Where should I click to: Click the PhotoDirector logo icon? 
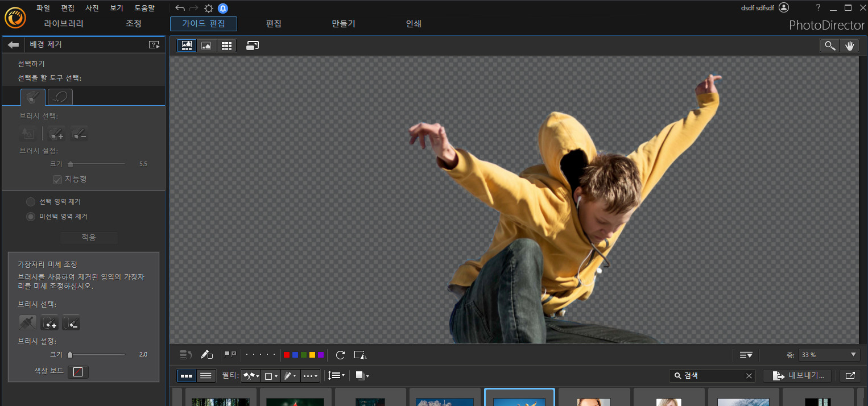tap(15, 17)
